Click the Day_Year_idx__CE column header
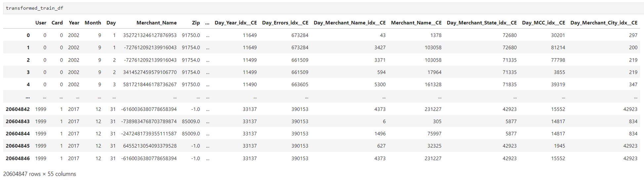644x185 pixels. click(236, 23)
